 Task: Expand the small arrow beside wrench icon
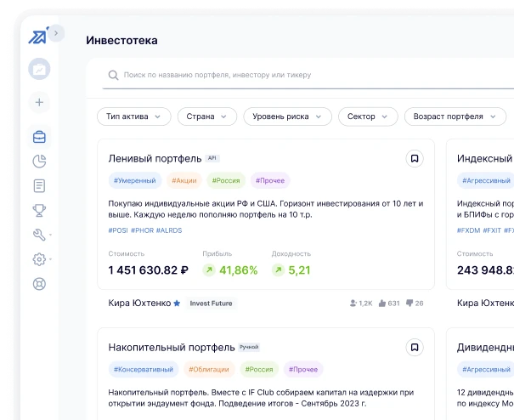click(x=50, y=235)
